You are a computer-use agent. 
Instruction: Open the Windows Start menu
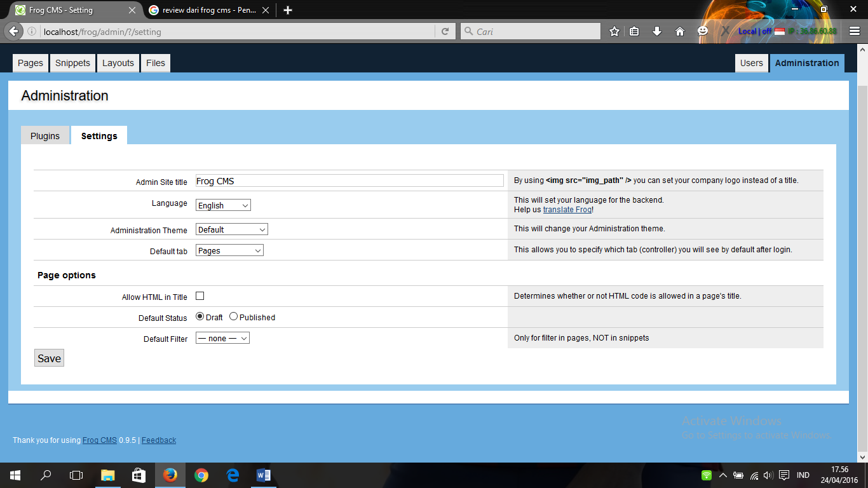[x=15, y=475]
